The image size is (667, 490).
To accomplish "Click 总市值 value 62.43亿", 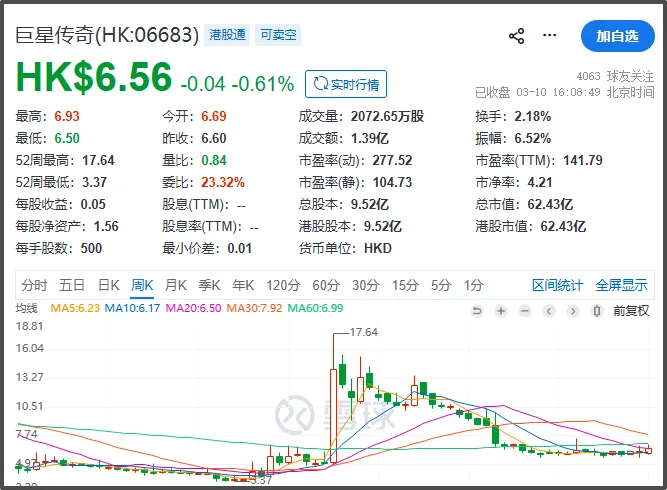I will click(x=550, y=205).
